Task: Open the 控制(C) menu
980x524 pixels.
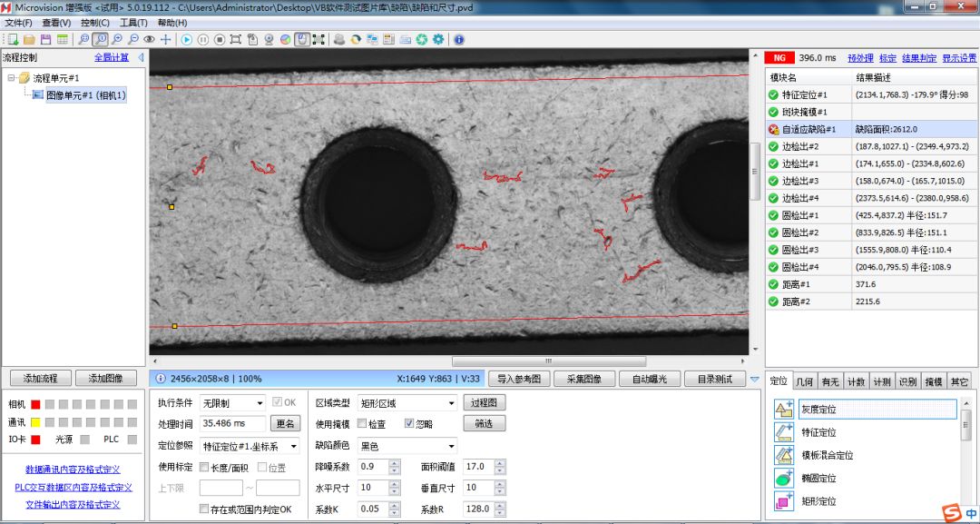Action: tap(95, 23)
